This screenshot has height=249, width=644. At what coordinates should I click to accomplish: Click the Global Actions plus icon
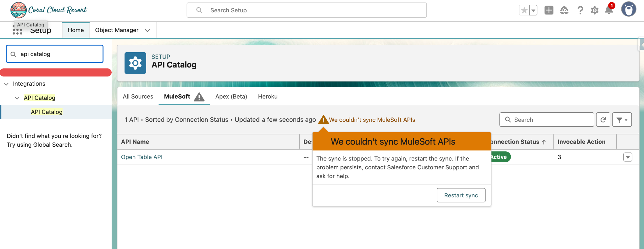pos(549,10)
